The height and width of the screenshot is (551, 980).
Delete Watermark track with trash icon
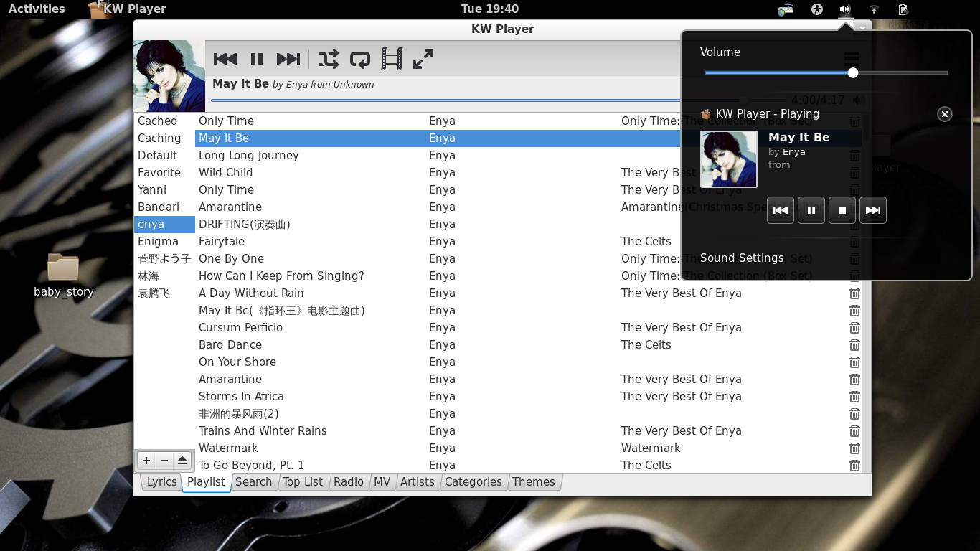click(854, 448)
